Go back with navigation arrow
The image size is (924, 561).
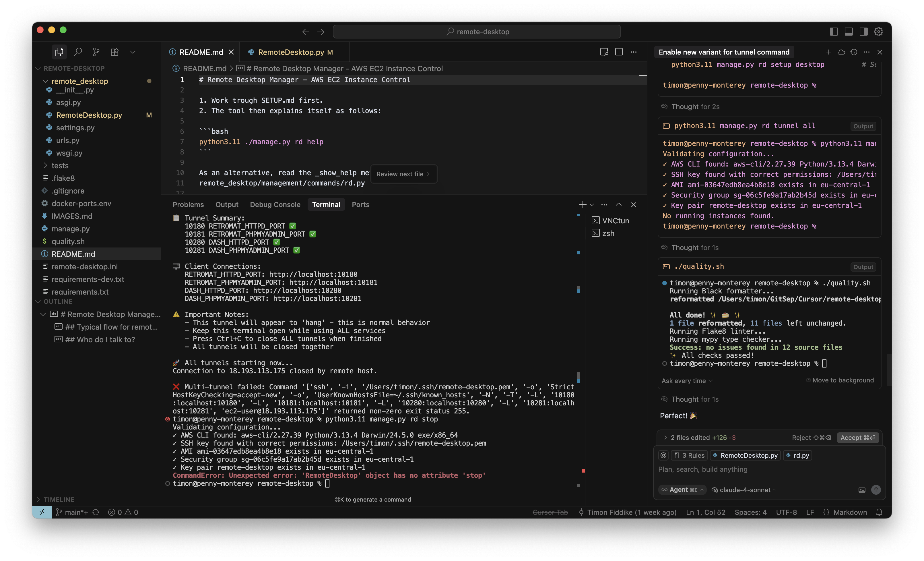click(306, 32)
